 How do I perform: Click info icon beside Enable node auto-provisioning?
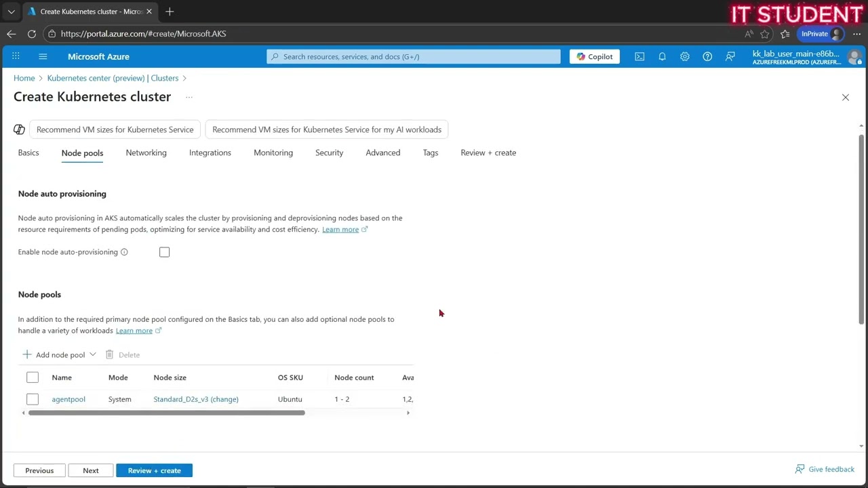click(124, 252)
